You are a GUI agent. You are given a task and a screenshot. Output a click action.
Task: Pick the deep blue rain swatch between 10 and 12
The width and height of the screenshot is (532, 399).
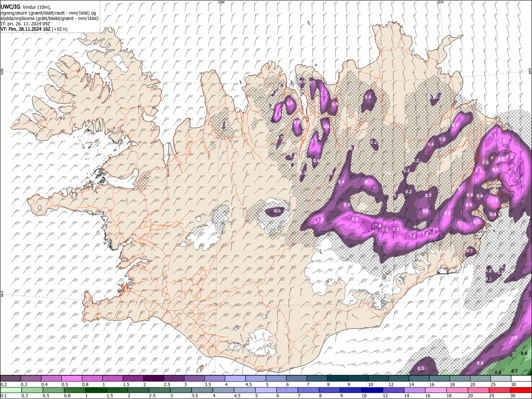point(372,390)
